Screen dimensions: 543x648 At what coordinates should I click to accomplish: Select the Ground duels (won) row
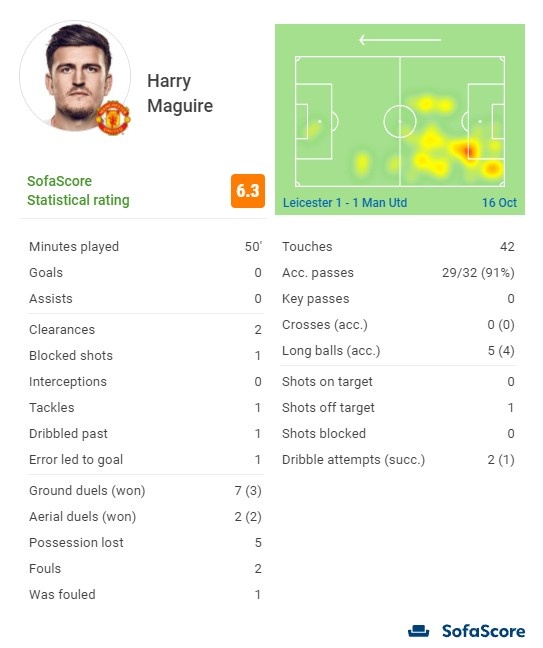(x=145, y=491)
